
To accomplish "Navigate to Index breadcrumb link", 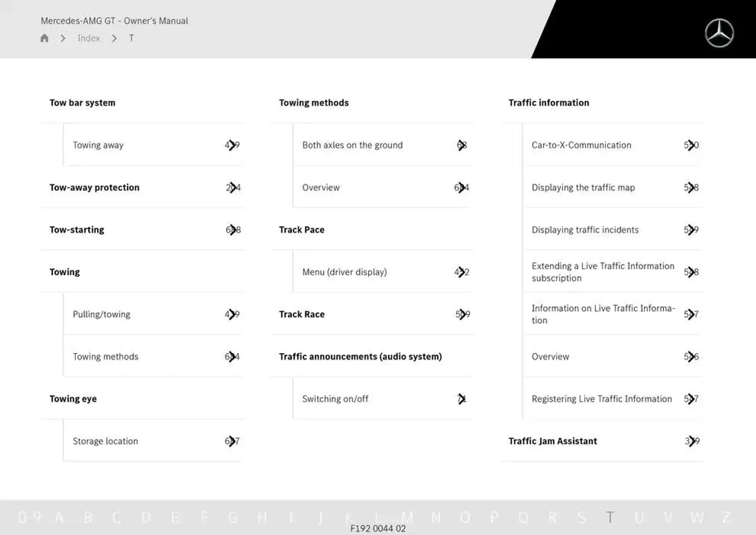I will 89,38.
